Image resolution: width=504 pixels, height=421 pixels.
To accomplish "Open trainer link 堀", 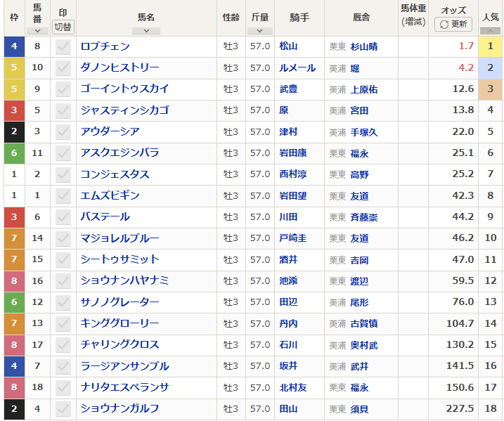I will tap(355, 68).
